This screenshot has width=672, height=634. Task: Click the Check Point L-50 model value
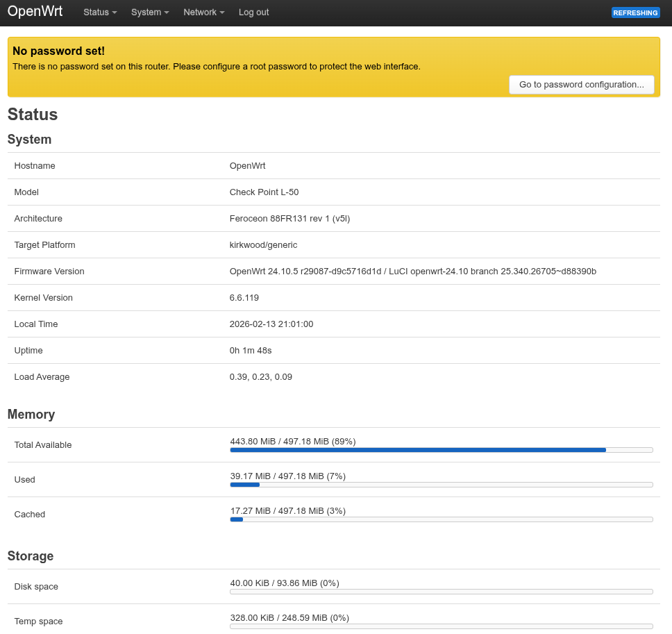click(x=264, y=192)
